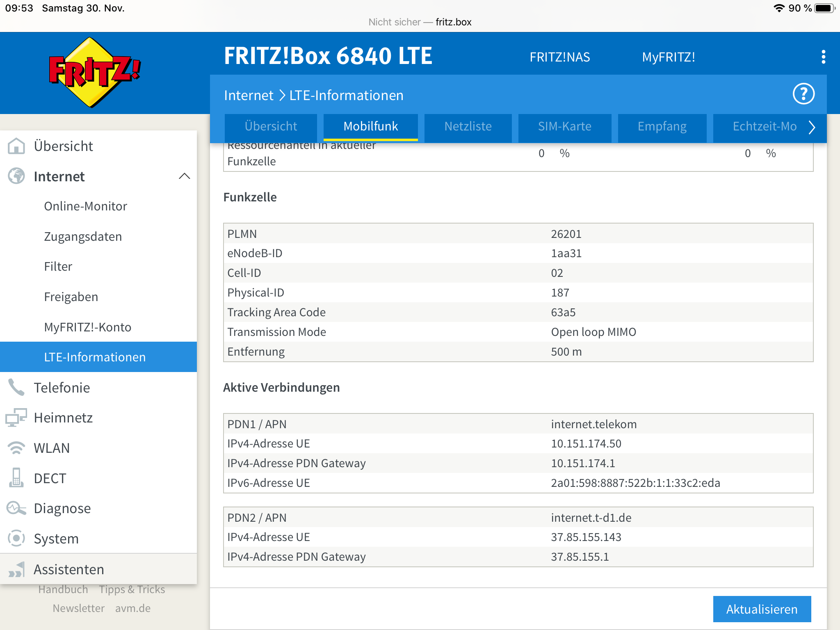Screen dimensions: 840x630
Task: Click the Übersicht home icon in sidebar
Action: click(x=16, y=146)
